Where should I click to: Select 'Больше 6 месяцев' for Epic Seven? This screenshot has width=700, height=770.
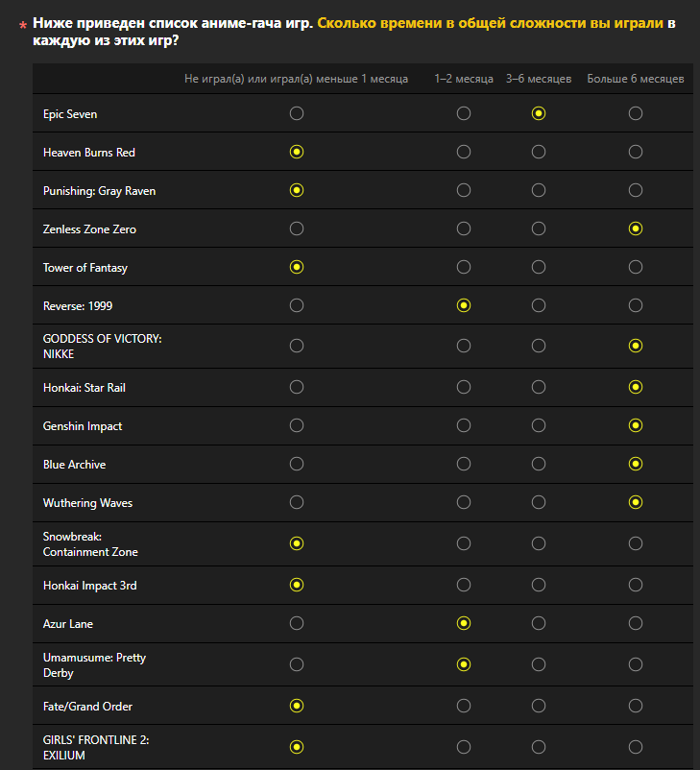point(635,113)
